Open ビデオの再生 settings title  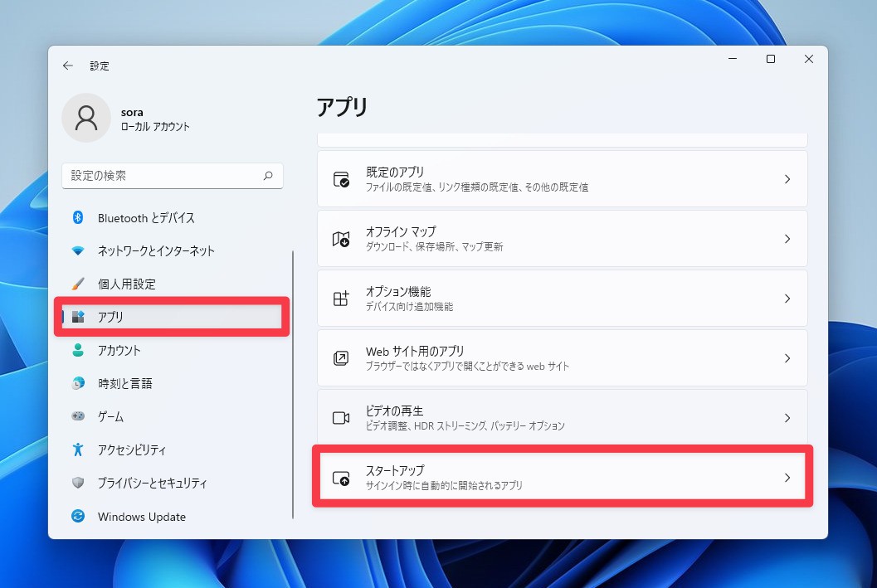point(395,411)
